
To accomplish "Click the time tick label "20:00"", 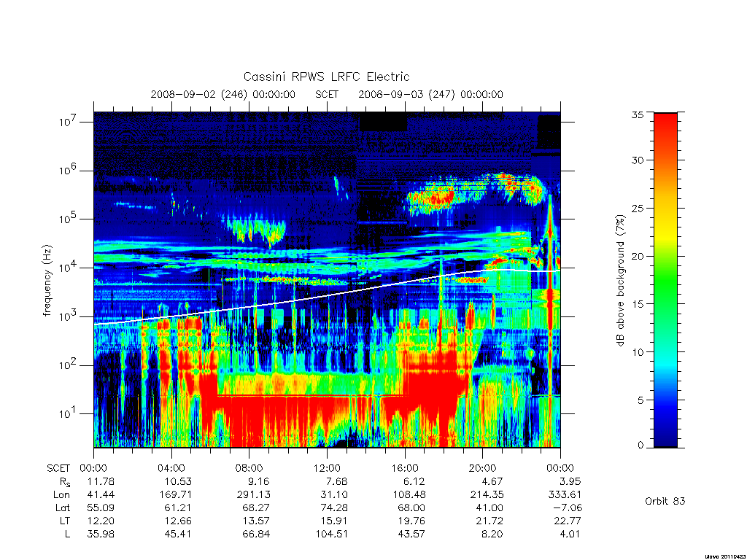I will [483, 468].
